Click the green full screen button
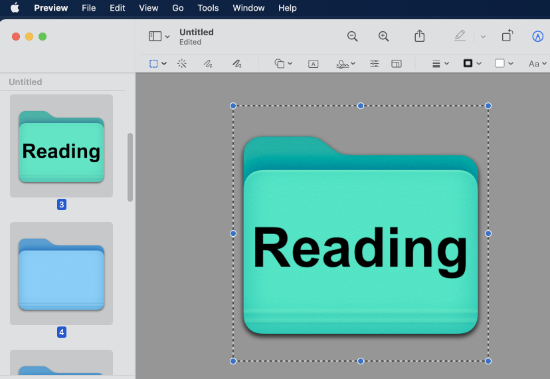 coord(42,36)
